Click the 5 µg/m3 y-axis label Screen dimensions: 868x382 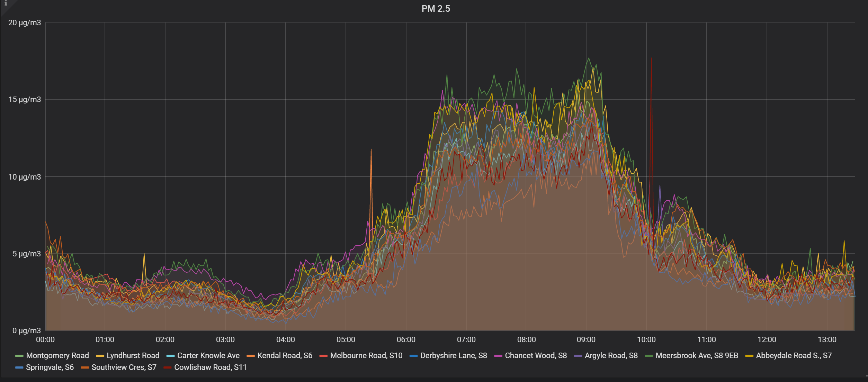click(x=27, y=254)
